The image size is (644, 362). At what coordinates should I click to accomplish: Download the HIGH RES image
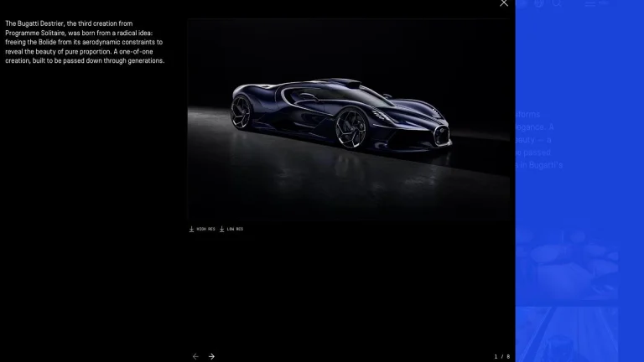(202, 229)
